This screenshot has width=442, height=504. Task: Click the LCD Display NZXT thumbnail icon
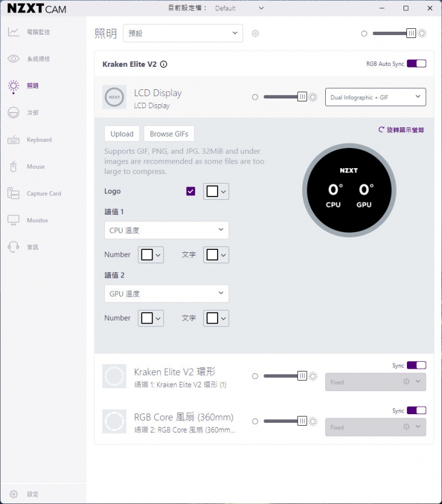tap(115, 97)
